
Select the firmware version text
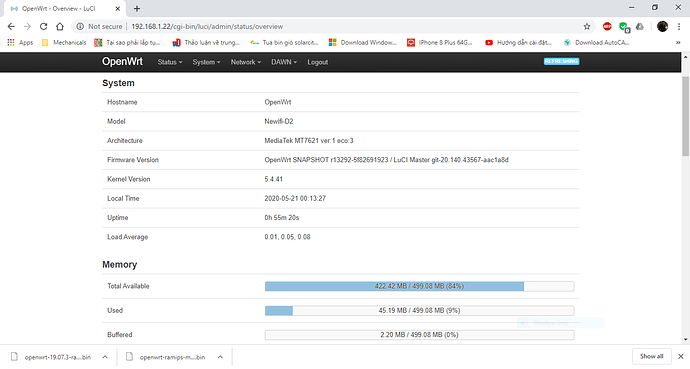point(386,160)
